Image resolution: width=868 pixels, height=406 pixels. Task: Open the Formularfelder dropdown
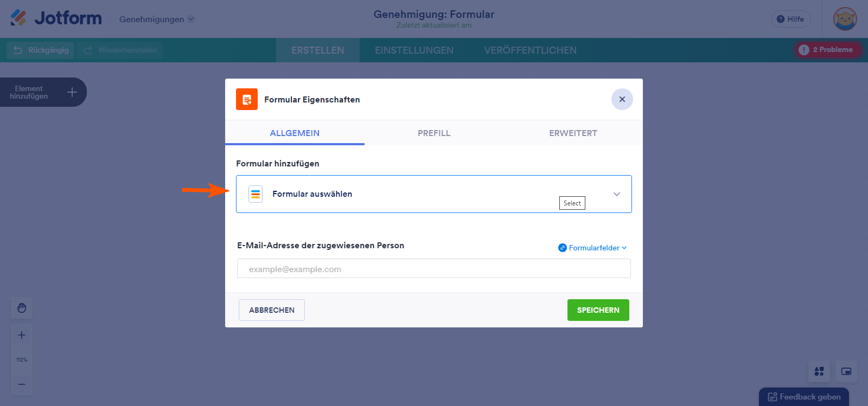point(593,248)
